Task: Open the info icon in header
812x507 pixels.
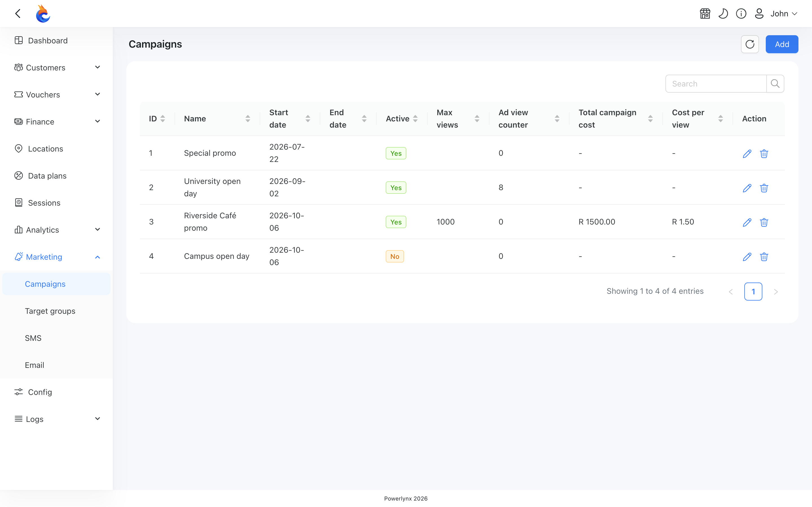Action: [741, 14]
